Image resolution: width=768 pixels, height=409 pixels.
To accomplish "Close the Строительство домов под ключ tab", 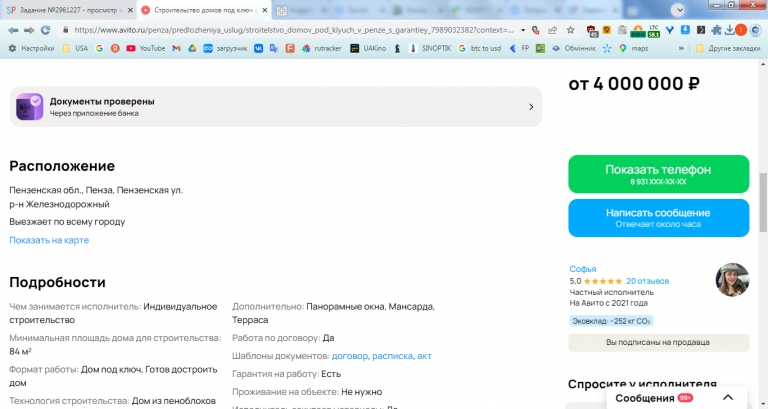I will point(265,10).
